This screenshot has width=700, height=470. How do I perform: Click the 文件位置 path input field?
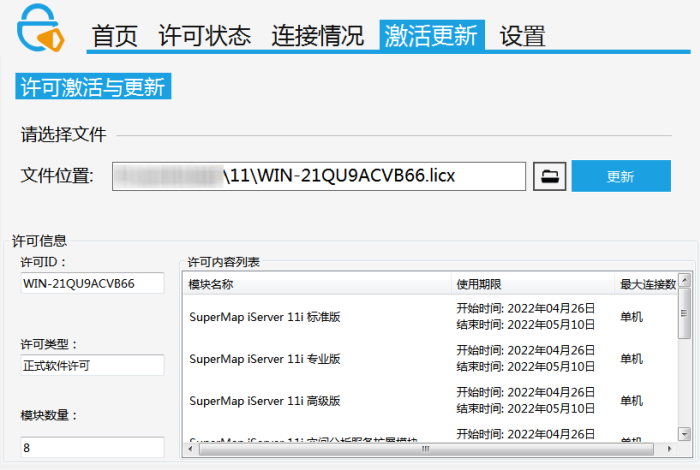coord(319,176)
